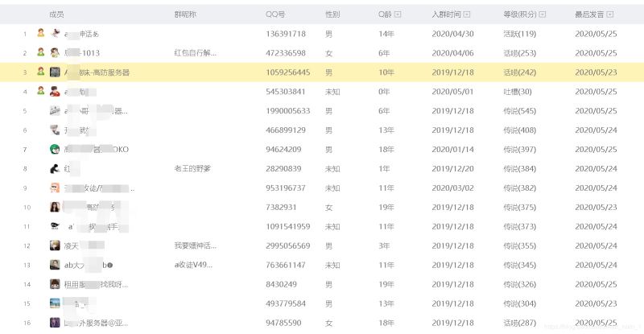
Task: Click the avatar of member in row 7
Action: tap(54, 149)
